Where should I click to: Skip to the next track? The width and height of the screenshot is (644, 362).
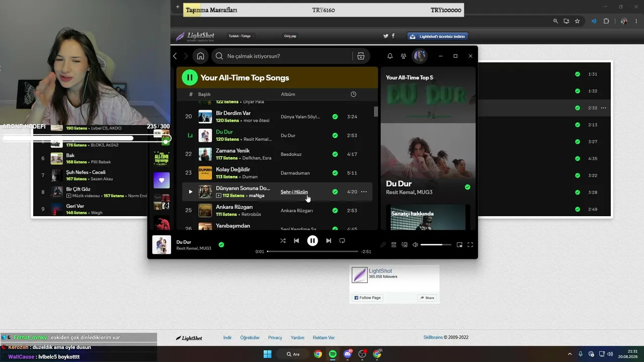coord(329,241)
